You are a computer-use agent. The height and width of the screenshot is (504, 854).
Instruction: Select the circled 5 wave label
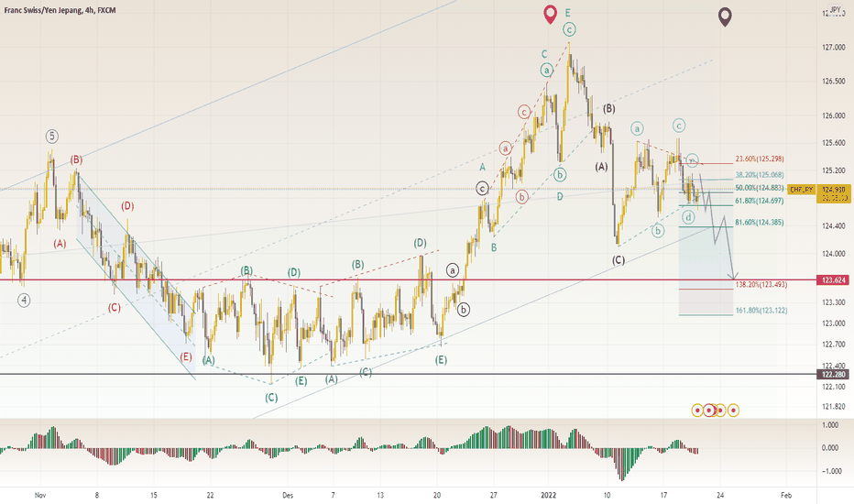pyautogui.click(x=51, y=137)
